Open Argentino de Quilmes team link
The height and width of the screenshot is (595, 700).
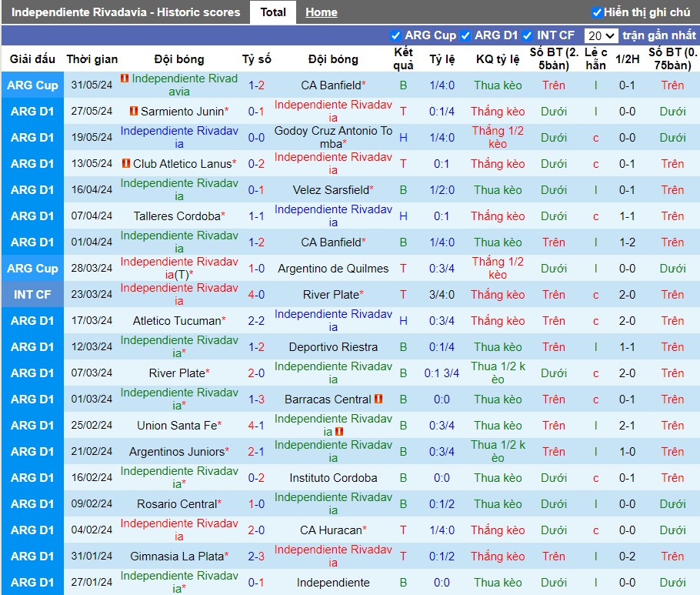pos(333,269)
